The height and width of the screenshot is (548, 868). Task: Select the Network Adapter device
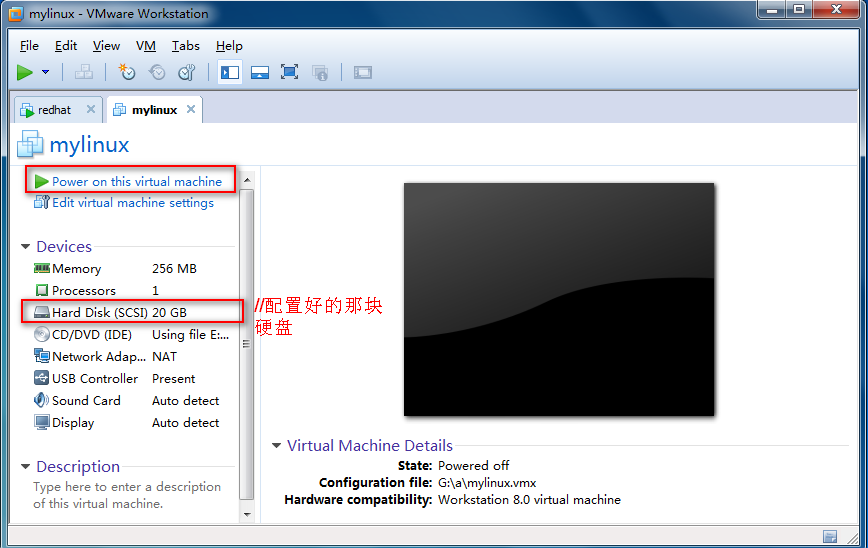[131, 356]
